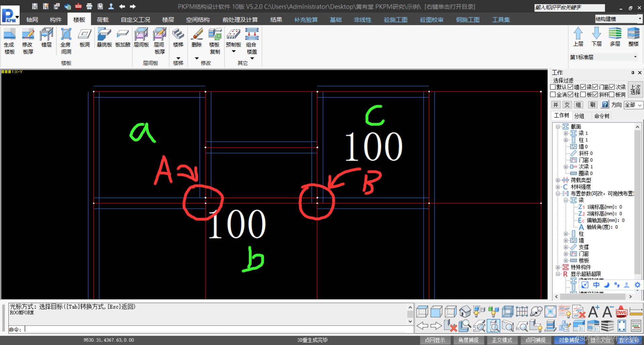Switch to the 构件 members ribbon tab
Image resolution: width=644 pixels, height=345 pixels.
56,20
